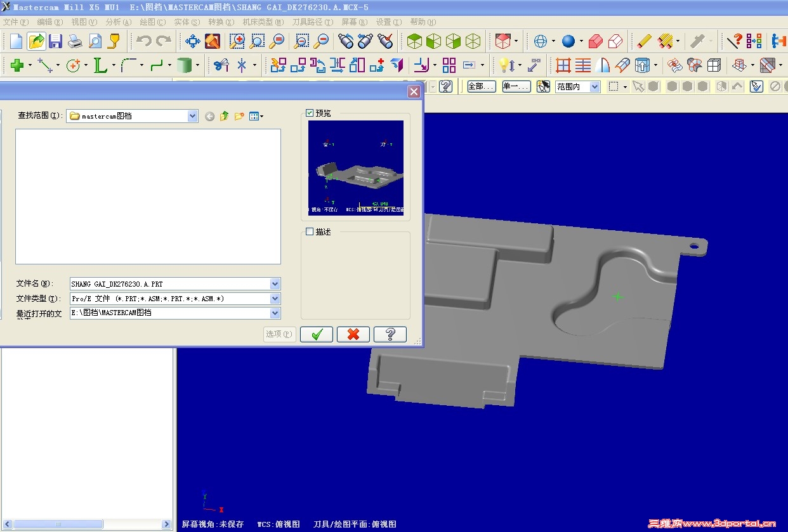Click the Create line icon
Screen dimensions: 788x532
click(45, 65)
